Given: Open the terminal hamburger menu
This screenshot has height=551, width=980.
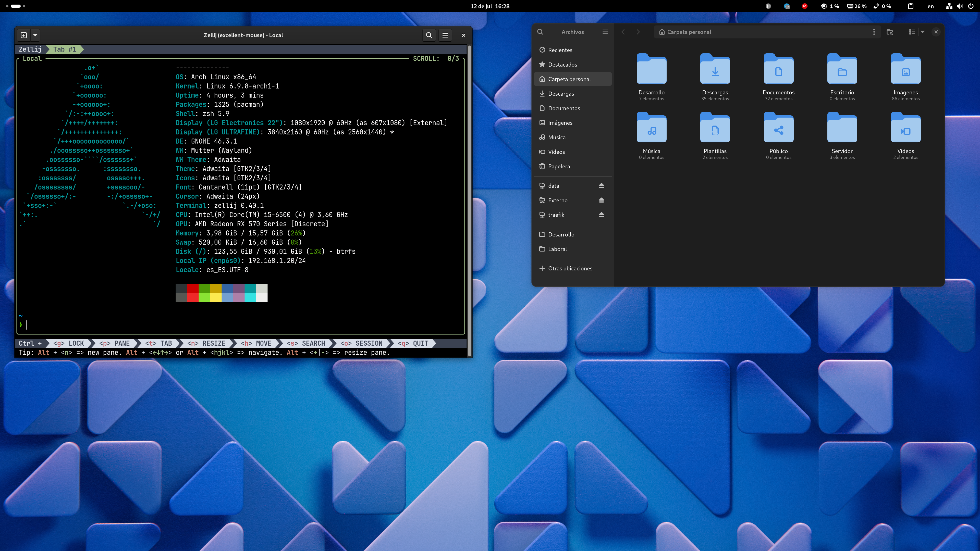Looking at the screenshot, I should pos(445,35).
